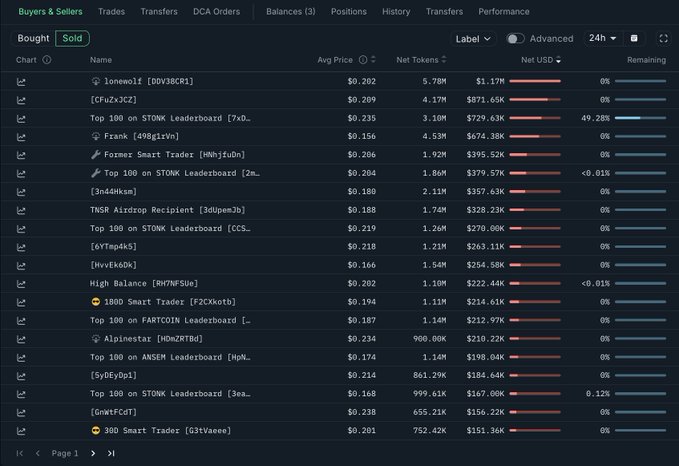Click the 49.28% Remaining progress bar
679x466 pixels.
[x=640, y=118]
